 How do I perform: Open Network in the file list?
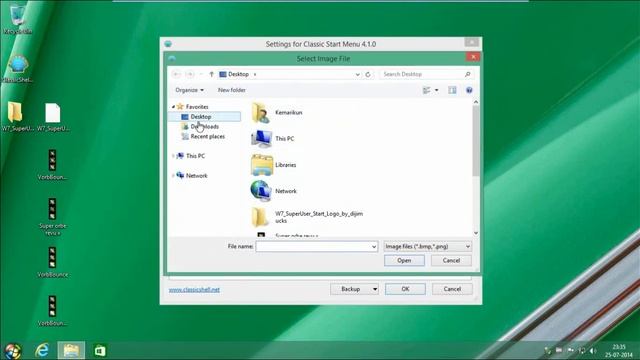click(x=274, y=191)
